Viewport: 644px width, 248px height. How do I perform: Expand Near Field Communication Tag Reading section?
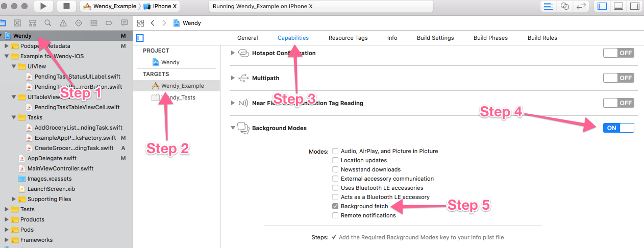pyautogui.click(x=233, y=103)
